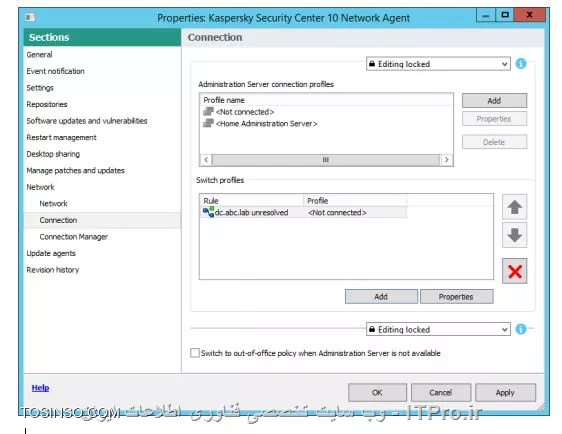
Task: Select the Network subsection under Network
Action: [53, 204]
